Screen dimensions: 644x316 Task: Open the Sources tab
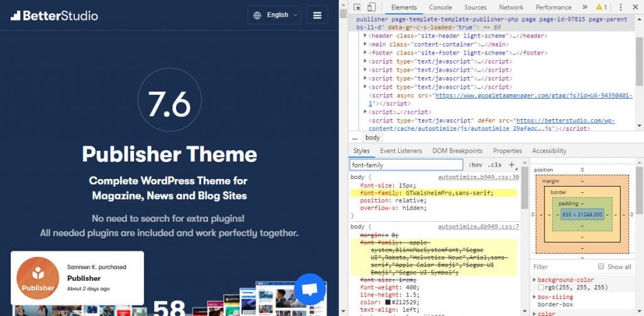point(475,7)
